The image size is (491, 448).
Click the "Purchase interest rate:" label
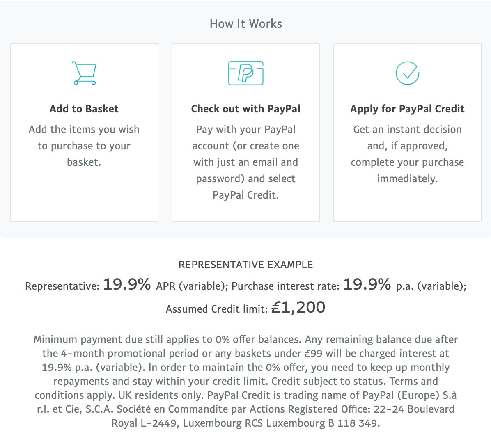point(285,286)
